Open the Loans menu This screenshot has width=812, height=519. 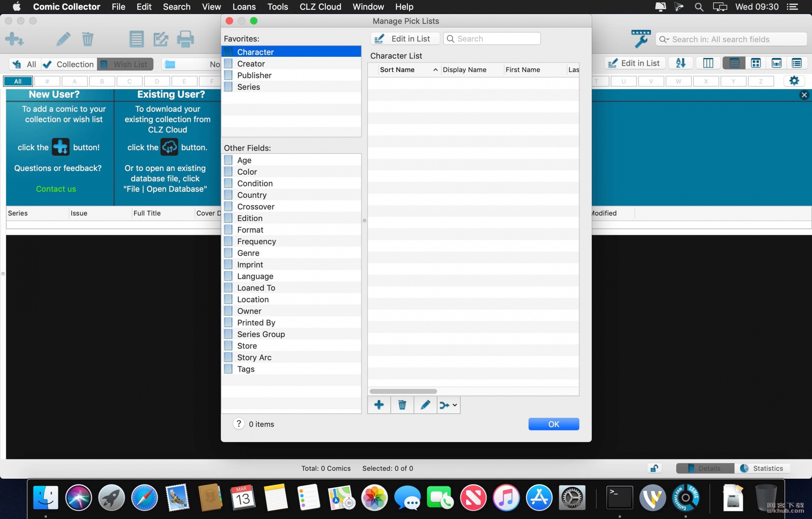click(x=244, y=7)
